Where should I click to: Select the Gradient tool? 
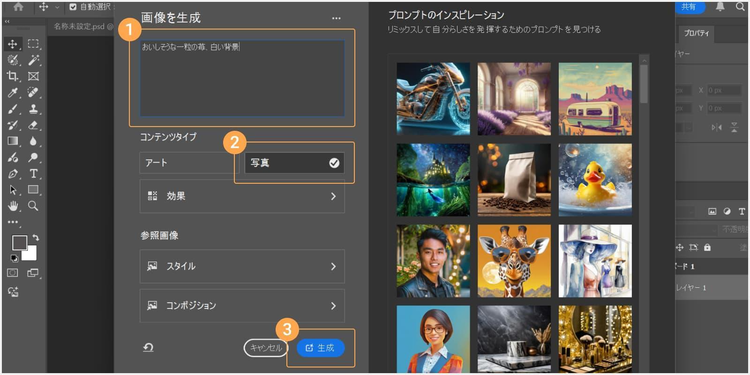pos(13,141)
